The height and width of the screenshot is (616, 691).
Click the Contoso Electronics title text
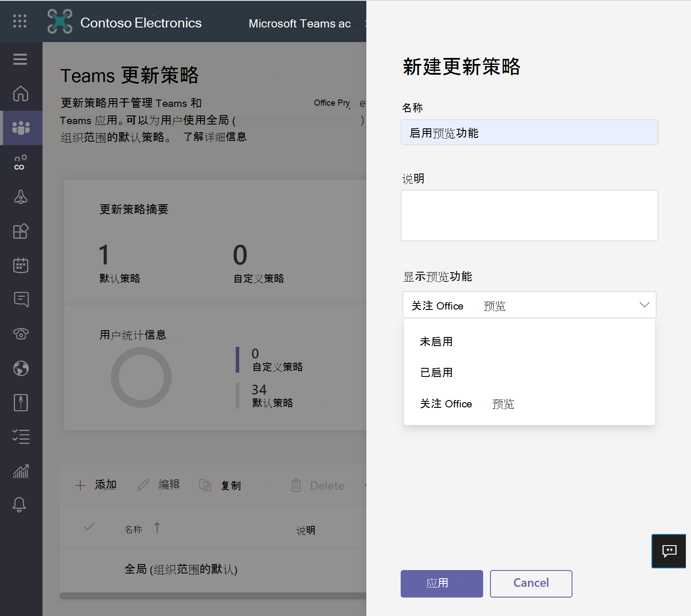pyautogui.click(x=141, y=23)
